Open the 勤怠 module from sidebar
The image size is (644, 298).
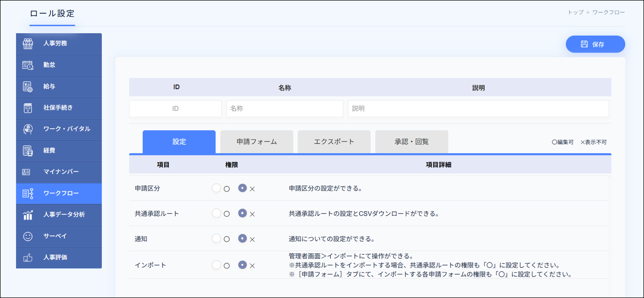coord(28,65)
